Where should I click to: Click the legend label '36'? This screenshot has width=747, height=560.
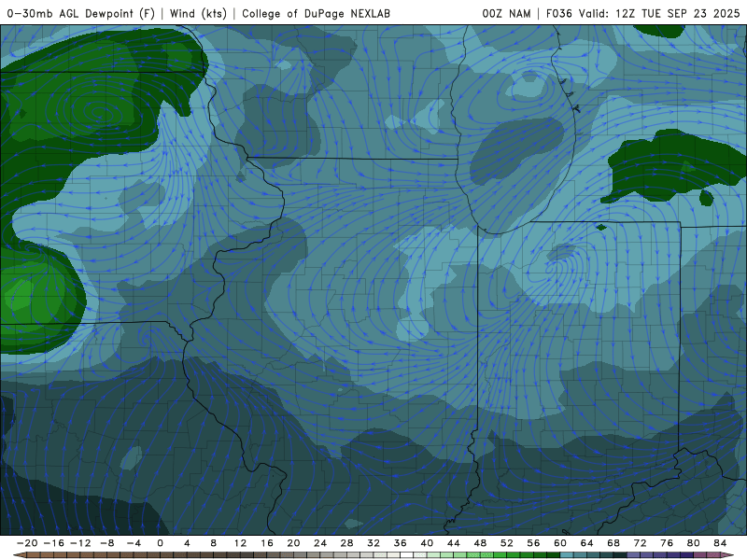pyautogui.click(x=401, y=543)
